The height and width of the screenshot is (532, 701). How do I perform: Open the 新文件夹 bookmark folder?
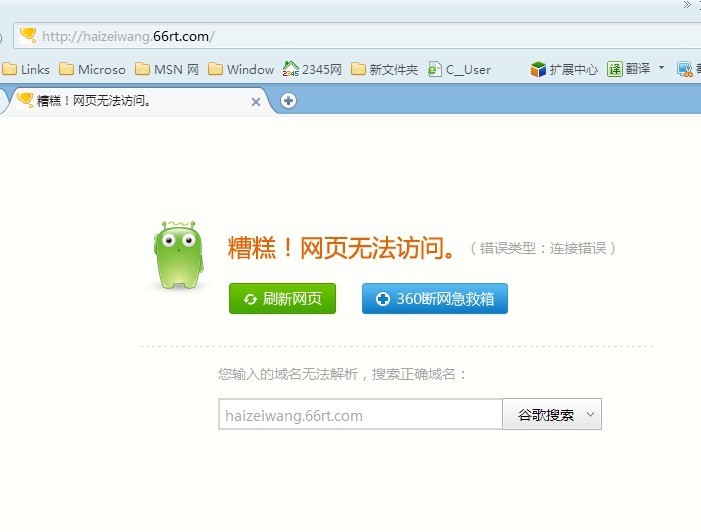click(x=384, y=69)
